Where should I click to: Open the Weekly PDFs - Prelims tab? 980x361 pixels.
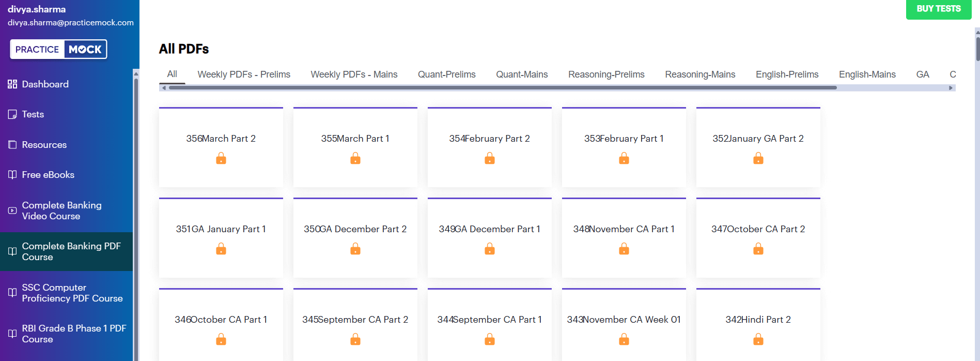click(244, 74)
